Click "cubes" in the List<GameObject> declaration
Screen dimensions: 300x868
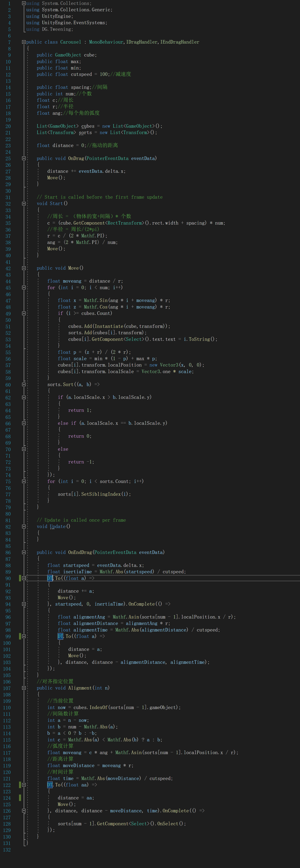point(88,126)
